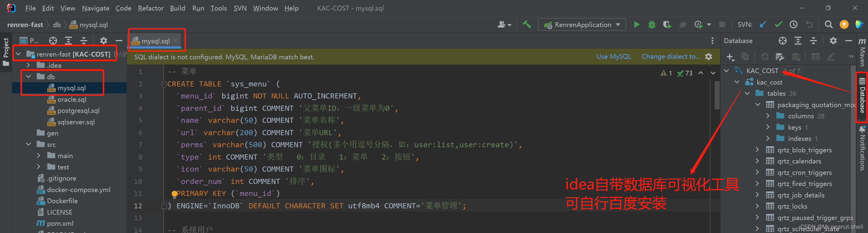
Task: Select the mysql.sql editor tab
Action: click(155, 41)
